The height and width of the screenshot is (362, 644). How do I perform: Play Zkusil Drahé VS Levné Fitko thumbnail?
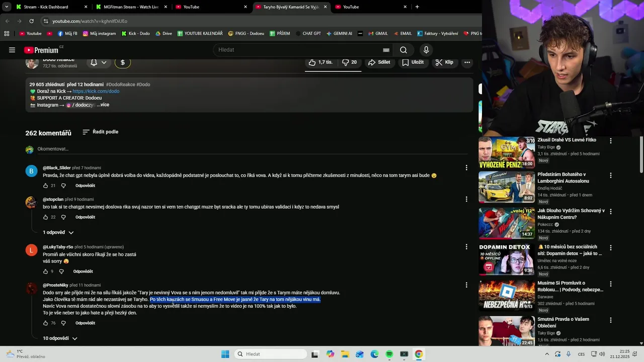pos(507,152)
